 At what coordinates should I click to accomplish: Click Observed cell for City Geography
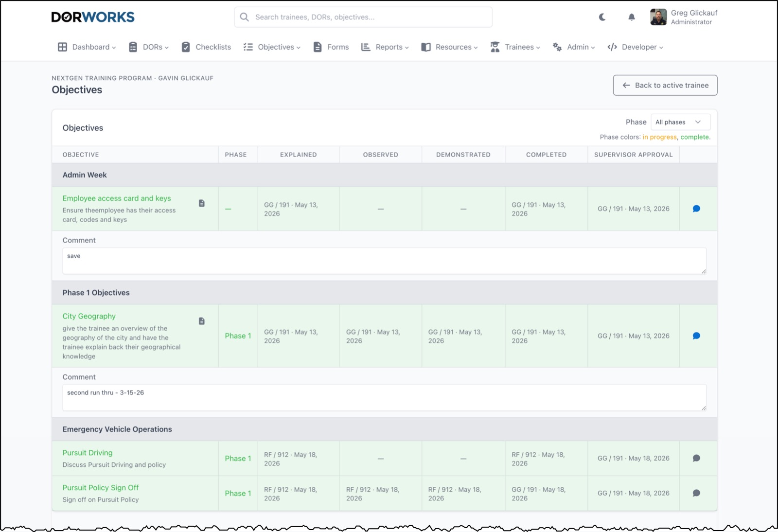click(381, 336)
